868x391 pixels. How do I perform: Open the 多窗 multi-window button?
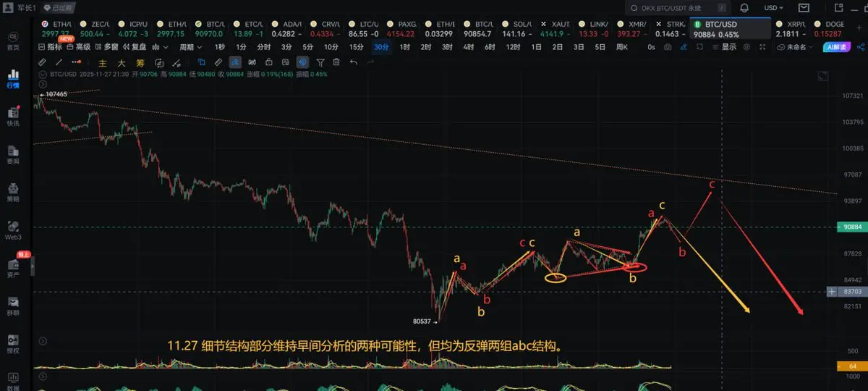(107, 46)
